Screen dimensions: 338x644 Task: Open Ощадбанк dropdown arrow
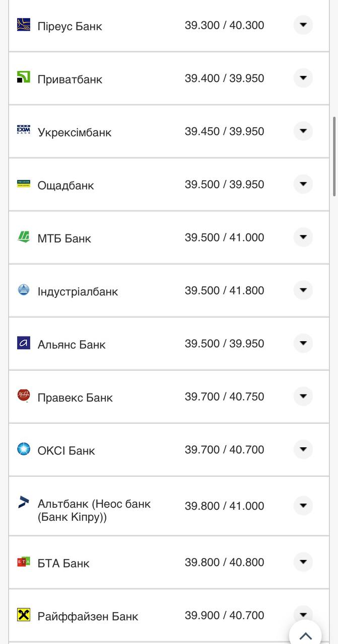[303, 184]
